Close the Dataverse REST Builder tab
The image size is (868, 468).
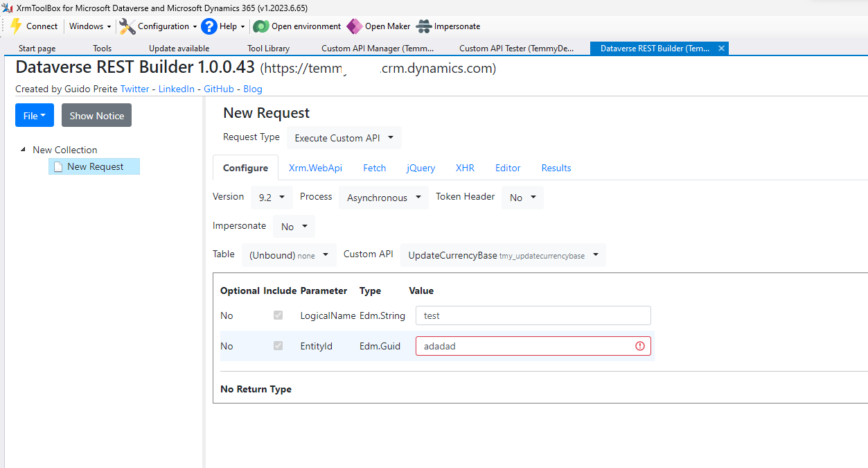click(x=721, y=49)
